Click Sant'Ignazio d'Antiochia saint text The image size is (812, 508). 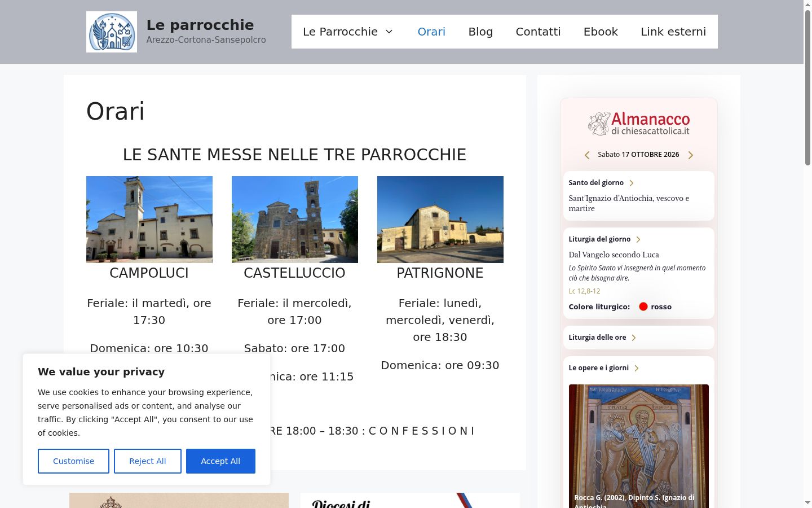(629, 203)
